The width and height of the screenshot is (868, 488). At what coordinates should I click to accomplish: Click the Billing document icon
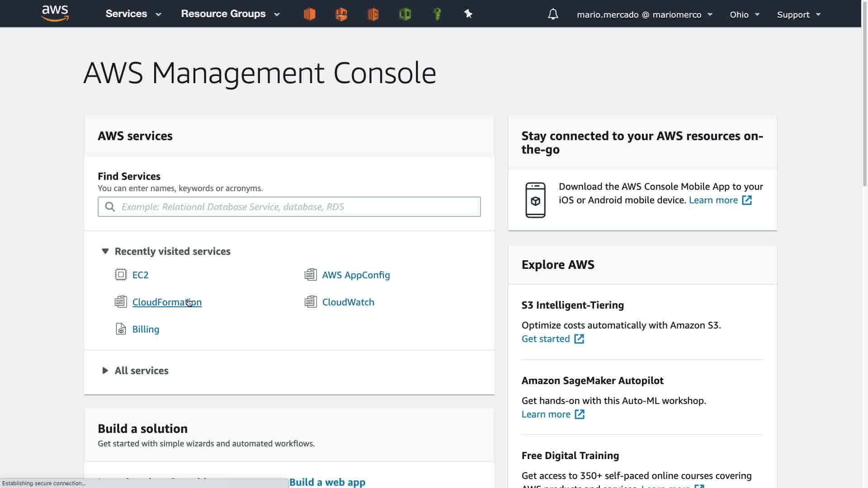coord(121,329)
